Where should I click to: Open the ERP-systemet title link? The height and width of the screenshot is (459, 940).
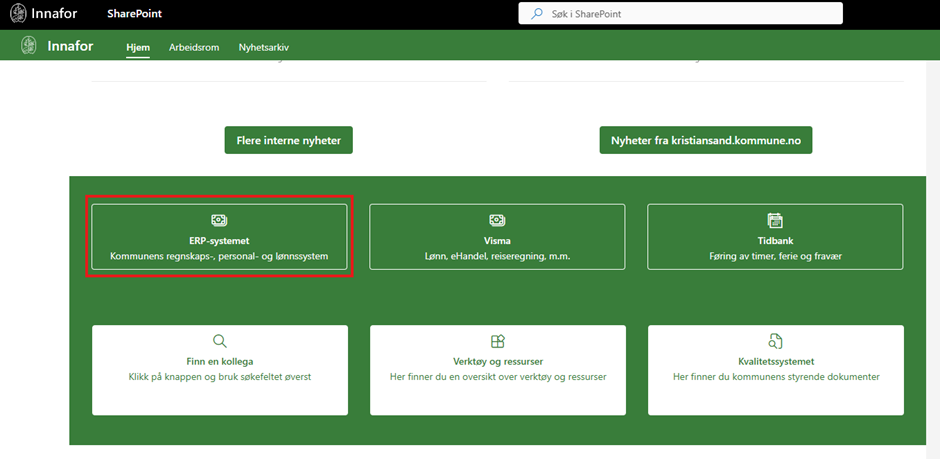coord(219,241)
